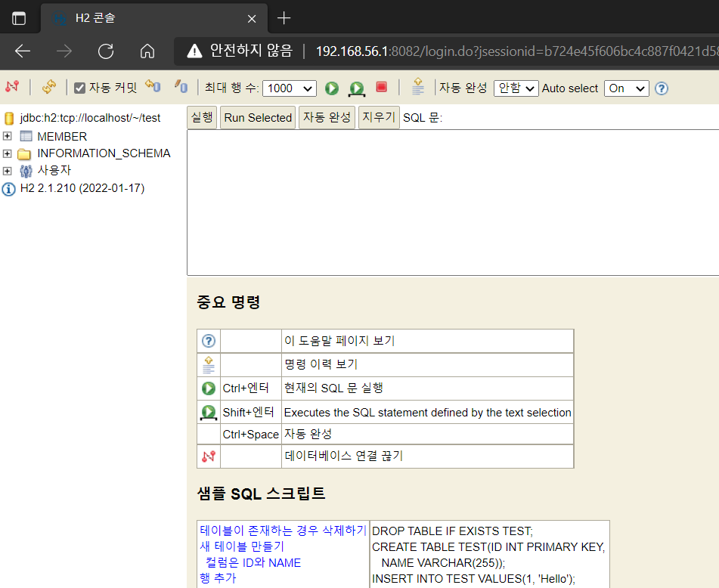Expand the INFORMATION_SCHEMA node
The image size is (719, 588).
tap(7, 153)
